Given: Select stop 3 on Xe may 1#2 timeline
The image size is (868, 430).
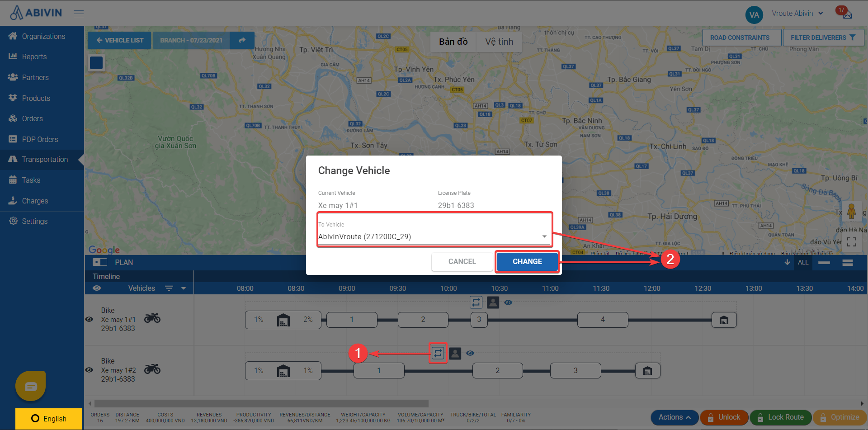Looking at the screenshot, I should (x=576, y=370).
